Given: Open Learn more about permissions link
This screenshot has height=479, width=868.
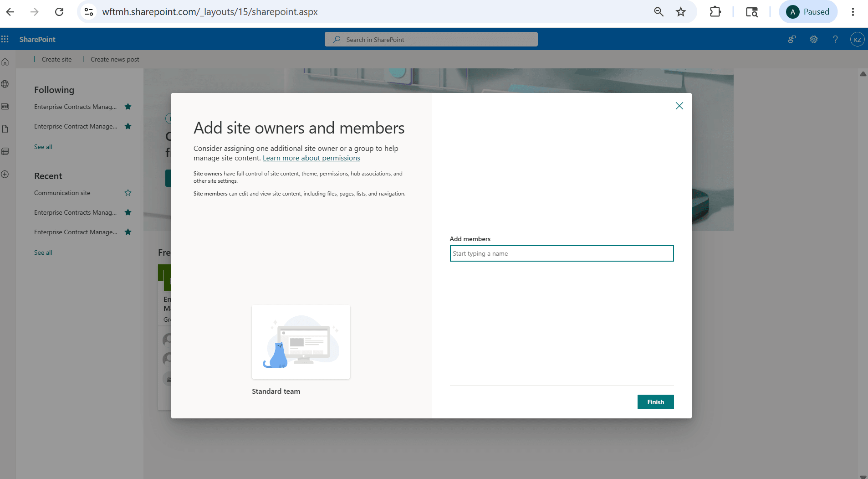Looking at the screenshot, I should click(311, 158).
